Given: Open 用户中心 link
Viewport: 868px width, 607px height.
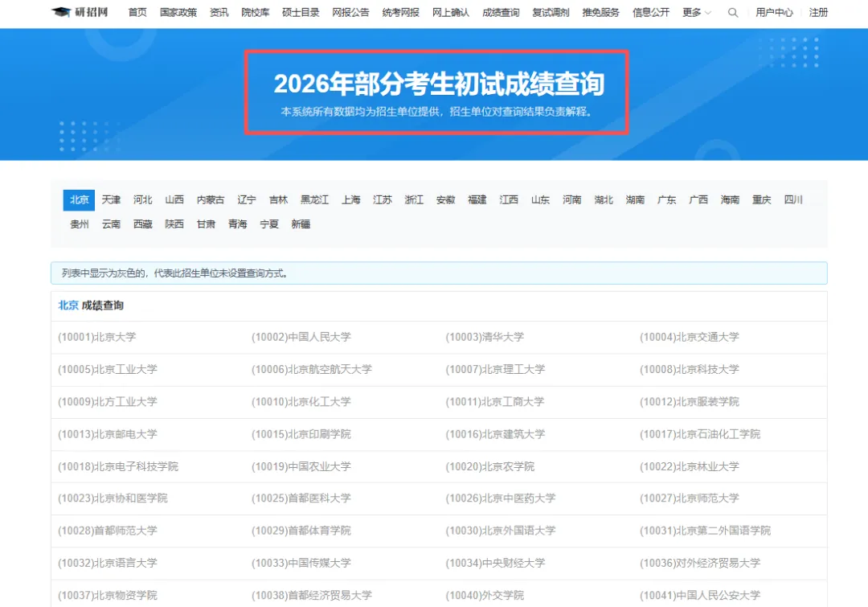Looking at the screenshot, I should [x=774, y=12].
